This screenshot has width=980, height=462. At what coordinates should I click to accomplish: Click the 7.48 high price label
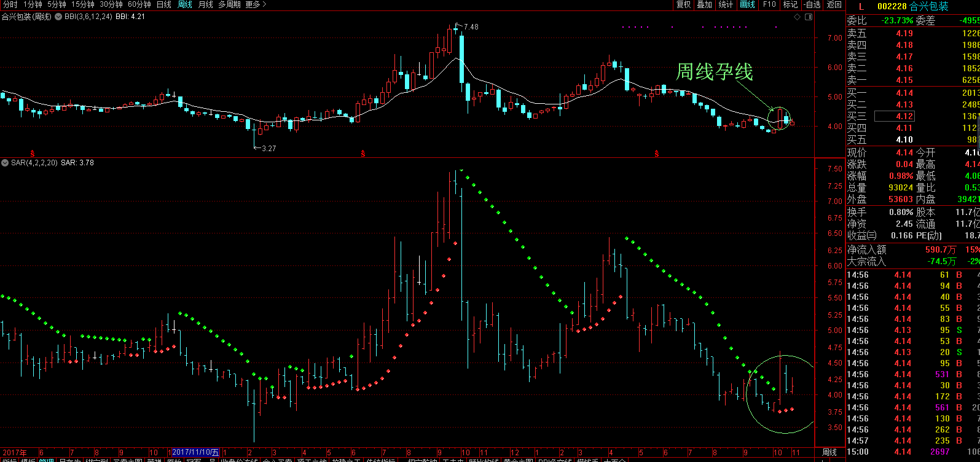[x=471, y=26]
